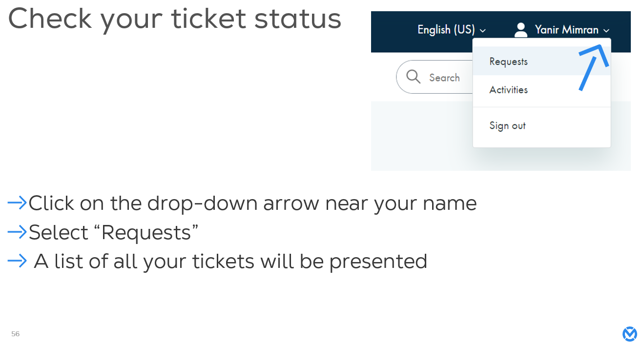Screen dimensions: 644x345
Task: Click the magnifying glass search icon
Action: (x=413, y=77)
